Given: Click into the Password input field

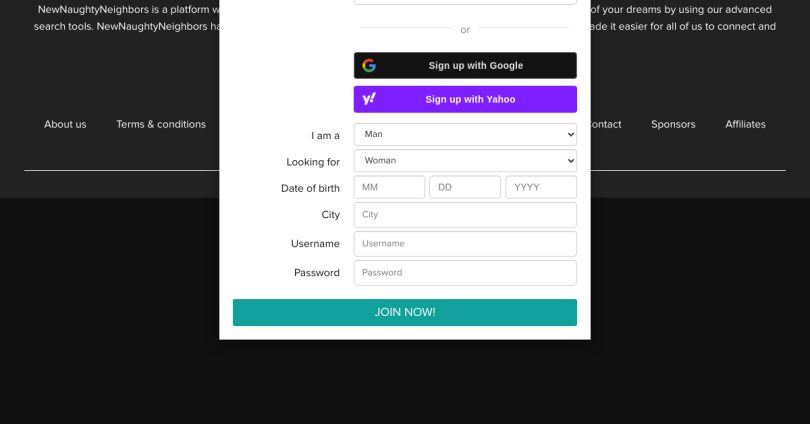Looking at the screenshot, I should click(x=465, y=273).
